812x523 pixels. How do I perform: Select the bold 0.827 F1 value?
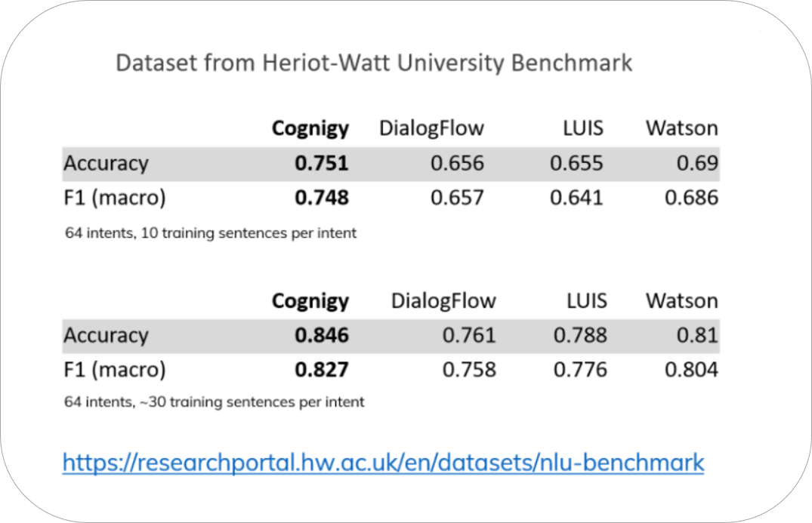(x=322, y=370)
